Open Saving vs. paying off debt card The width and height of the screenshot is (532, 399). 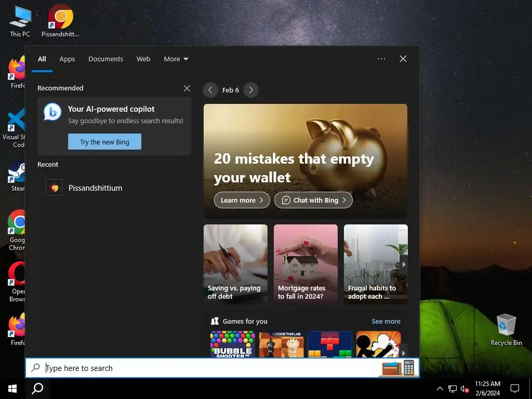pyautogui.click(x=235, y=263)
